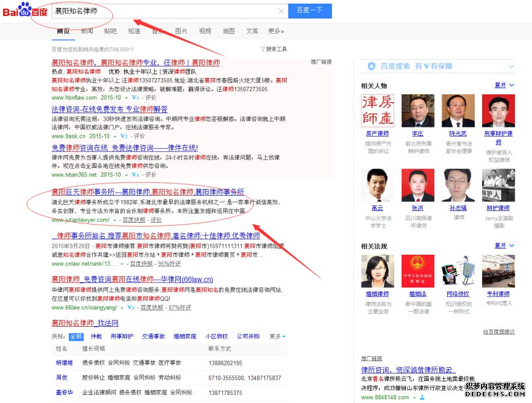Viewport: 532px width, 403px height.
Task: Expand the 百度搜索 有V有保障 banner chevron
Action: (x=511, y=66)
